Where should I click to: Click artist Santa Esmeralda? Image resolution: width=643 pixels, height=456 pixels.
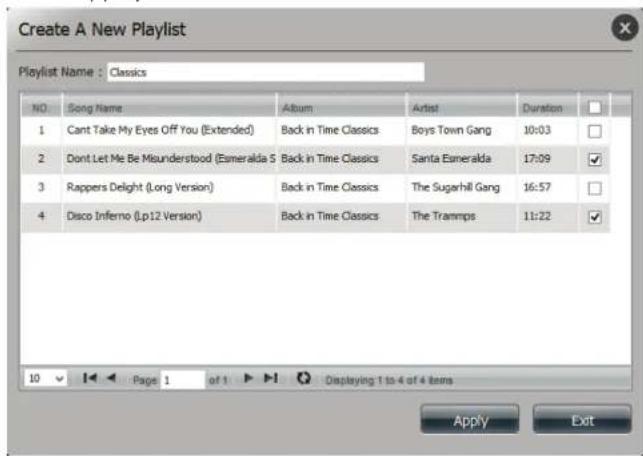[451, 158]
